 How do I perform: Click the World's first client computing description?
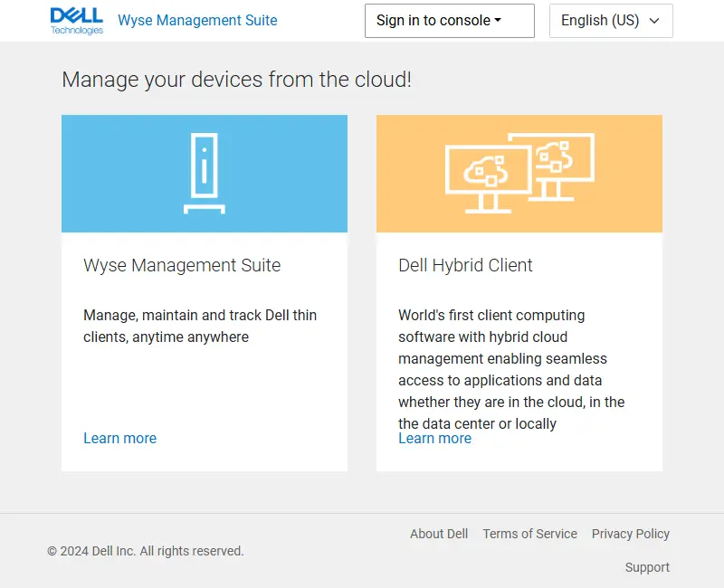[511, 369]
